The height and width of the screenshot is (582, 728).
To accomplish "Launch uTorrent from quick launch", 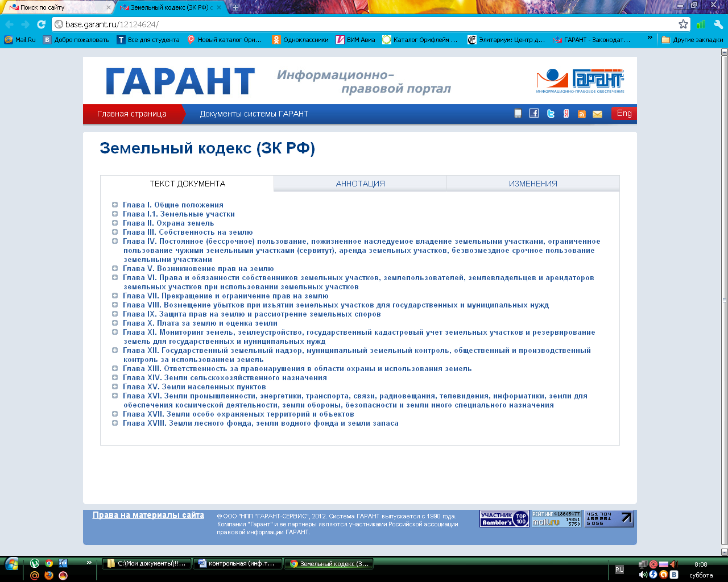I will (35, 563).
